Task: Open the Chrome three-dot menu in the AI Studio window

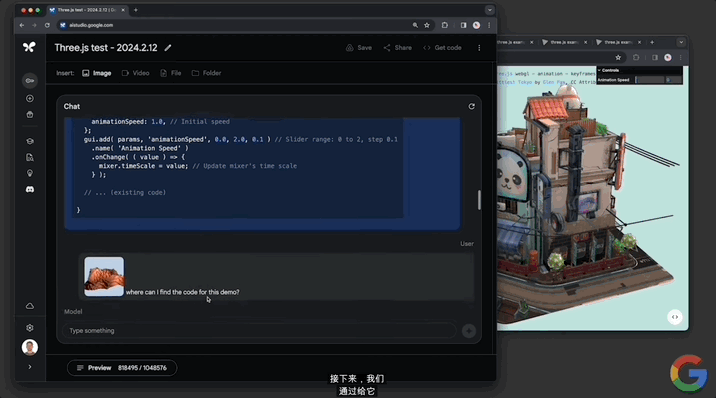Action: tap(489, 25)
